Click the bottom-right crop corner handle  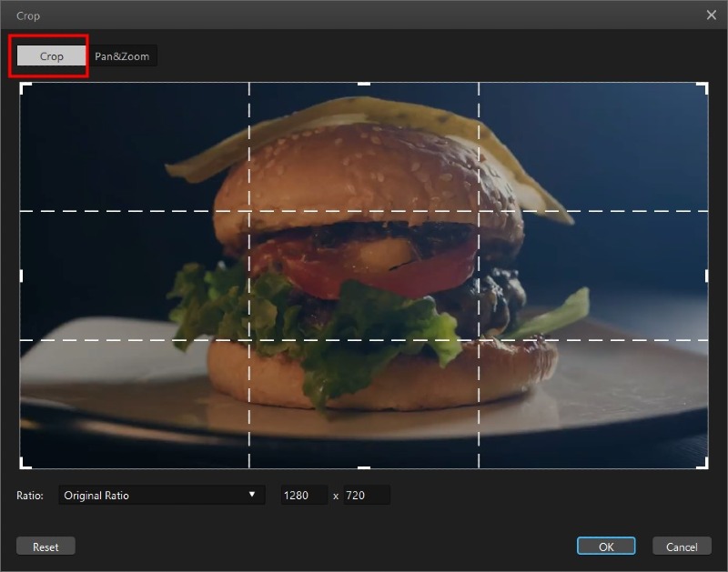pyautogui.click(x=703, y=464)
